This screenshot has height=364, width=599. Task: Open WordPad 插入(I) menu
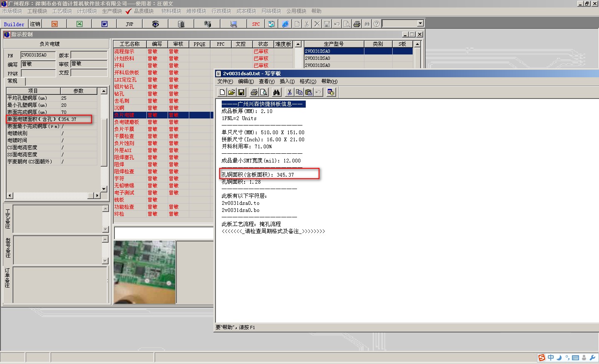287,81
